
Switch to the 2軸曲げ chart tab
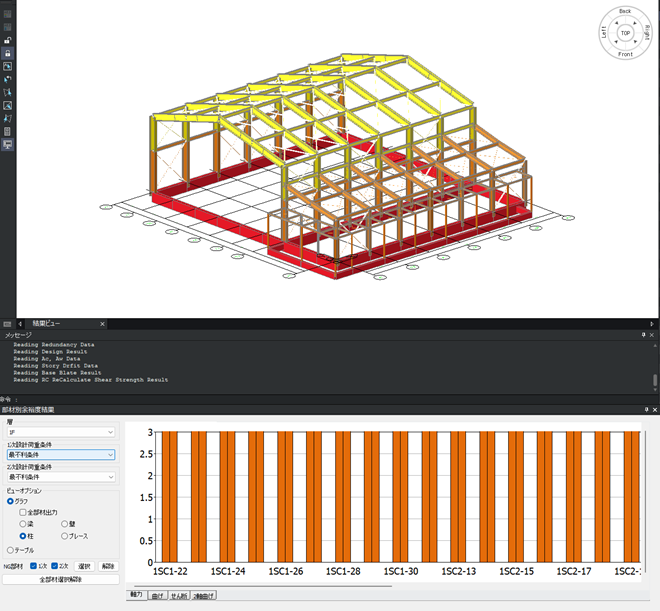(204, 596)
